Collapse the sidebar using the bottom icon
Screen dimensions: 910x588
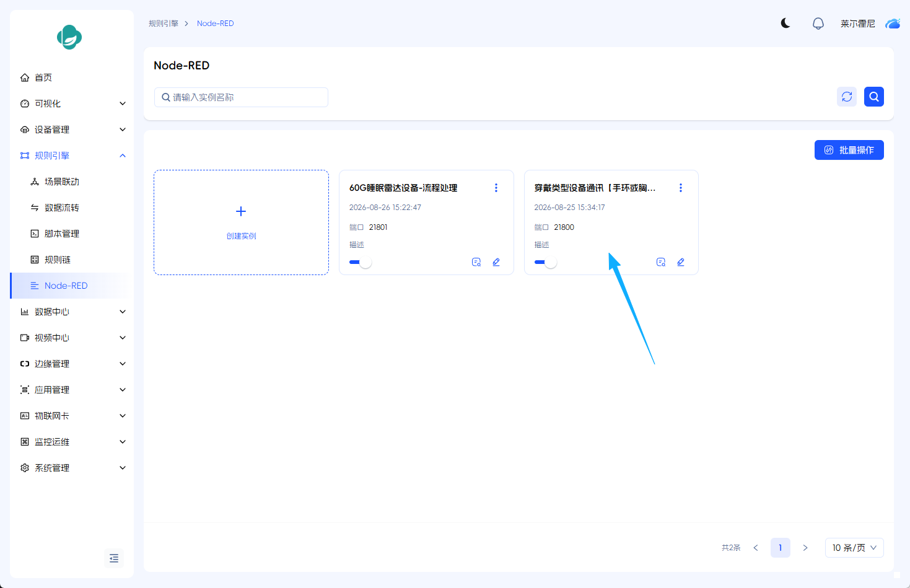(114, 558)
